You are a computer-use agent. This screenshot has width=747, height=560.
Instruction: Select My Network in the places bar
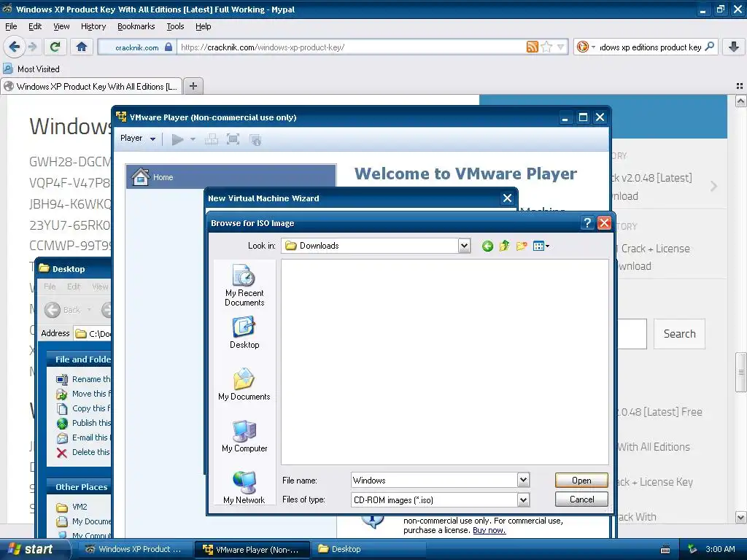coord(244,488)
